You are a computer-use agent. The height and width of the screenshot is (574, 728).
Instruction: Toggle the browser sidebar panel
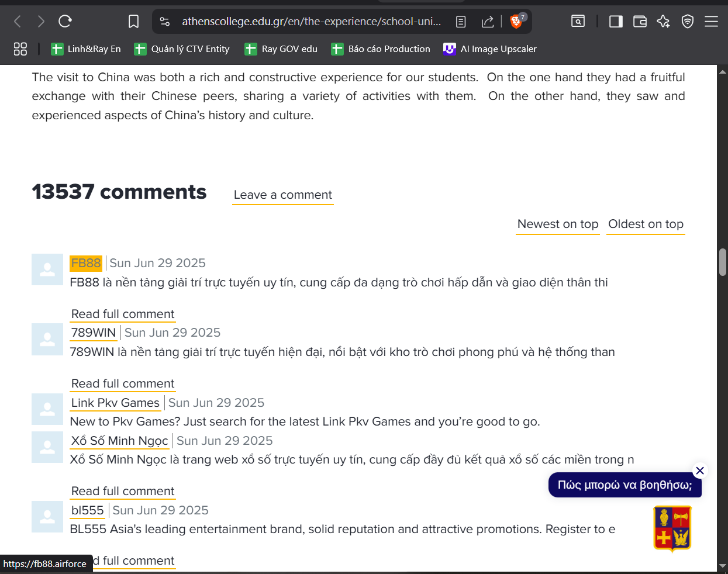(616, 22)
